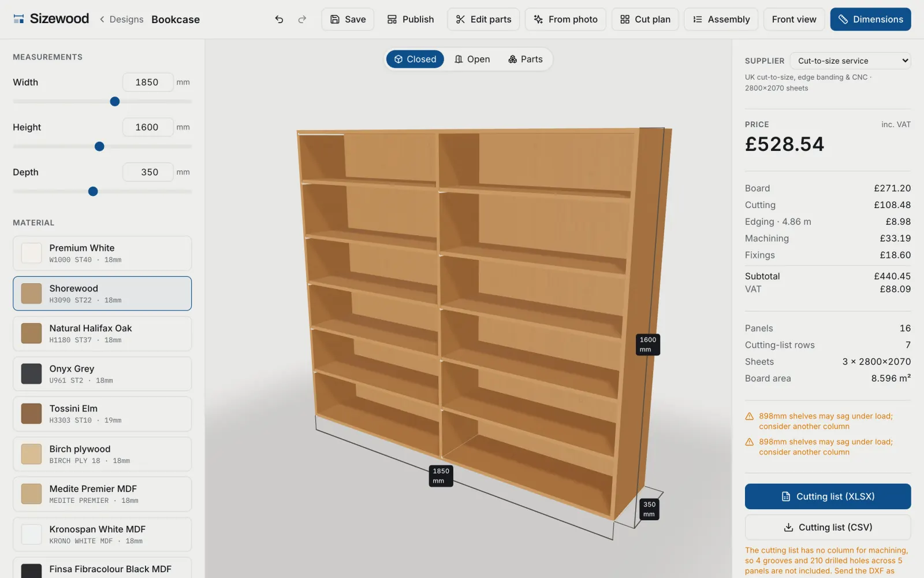This screenshot has width=924, height=578.
Task: Click the 1850 mm width label
Action: pyautogui.click(x=441, y=476)
